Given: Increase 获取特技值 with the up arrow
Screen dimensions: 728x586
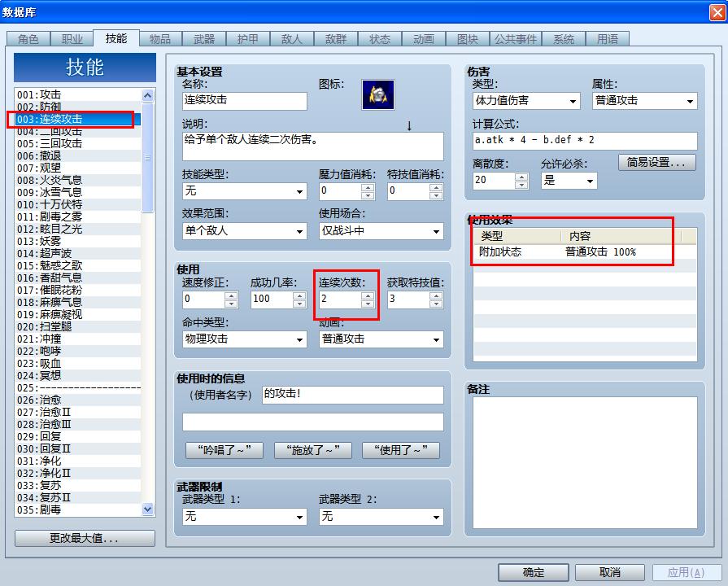Looking at the screenshot, I should point(436,295).
